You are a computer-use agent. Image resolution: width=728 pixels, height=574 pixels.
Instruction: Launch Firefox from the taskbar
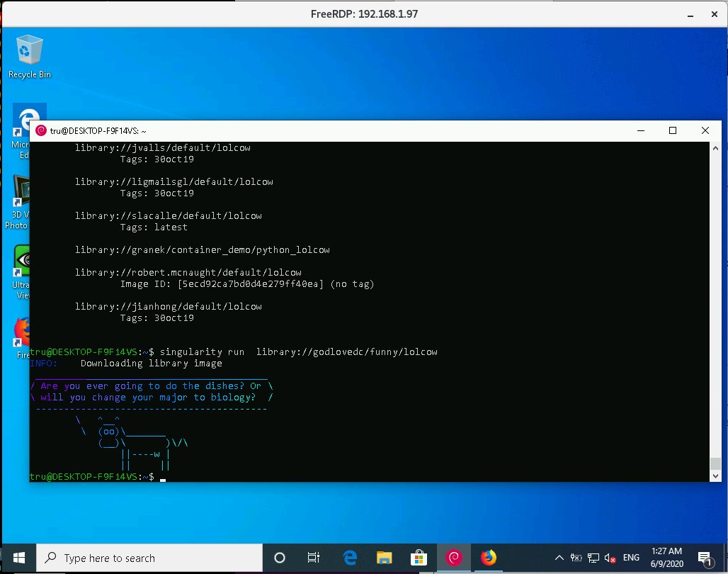click(x=489, y=557)
